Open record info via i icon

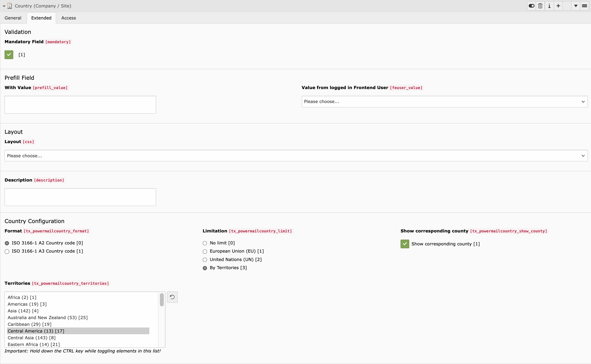[x=549, y=6]
